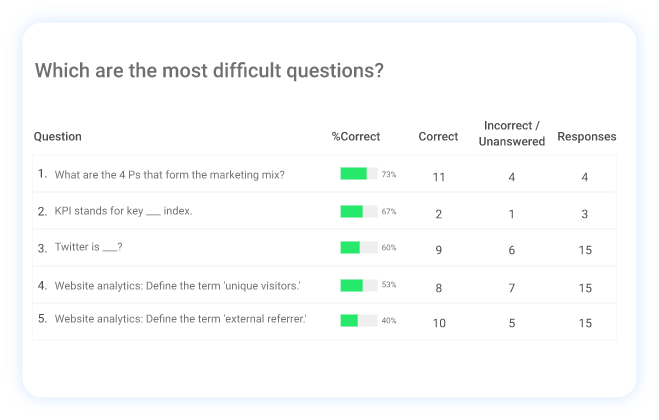Sort by the Responses column header
The image size is (659, 420).
(x=586, y=137)
